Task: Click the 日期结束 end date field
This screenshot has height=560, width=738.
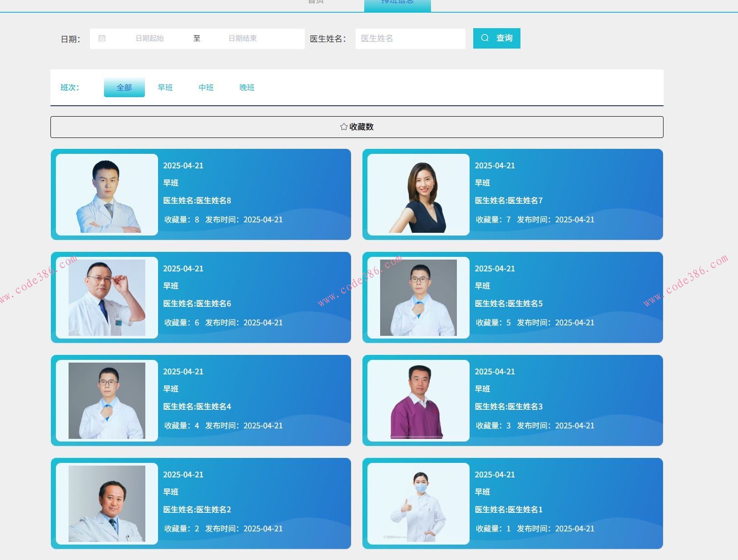Action: click(243, 39)
